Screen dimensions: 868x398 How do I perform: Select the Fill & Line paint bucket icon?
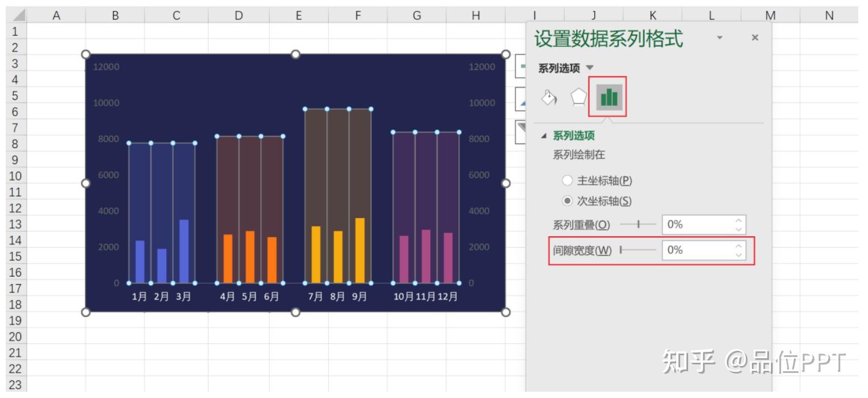coord(548,97)
